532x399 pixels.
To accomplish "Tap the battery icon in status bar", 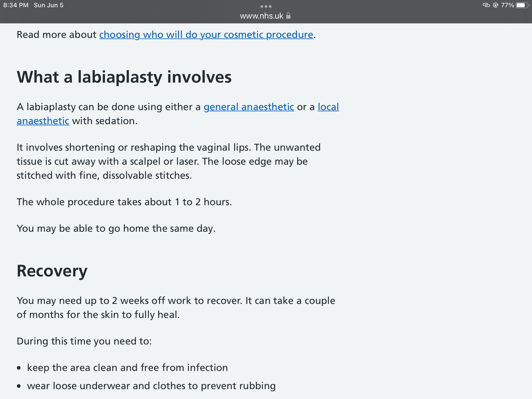I will (x=522, y=5).
